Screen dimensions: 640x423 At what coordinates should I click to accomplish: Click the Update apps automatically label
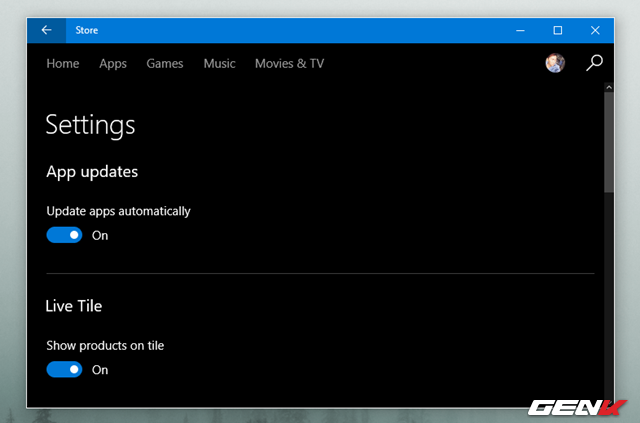[x=118, y=211]
